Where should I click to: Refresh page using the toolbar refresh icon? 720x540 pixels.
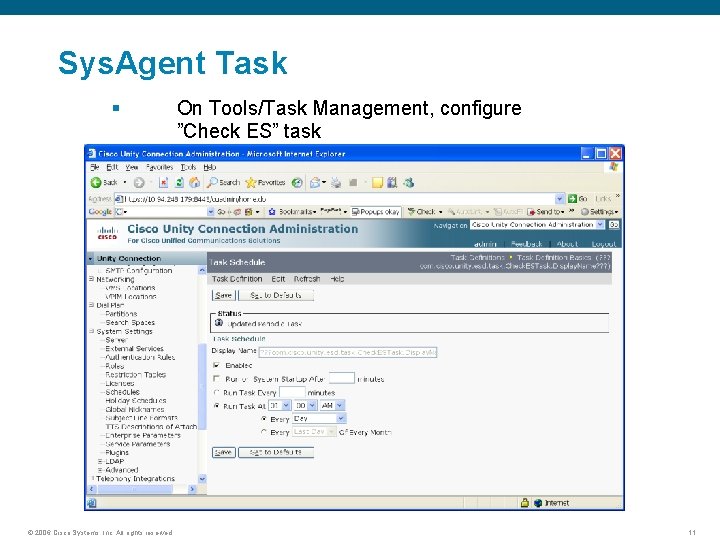[x=180, y=183]
